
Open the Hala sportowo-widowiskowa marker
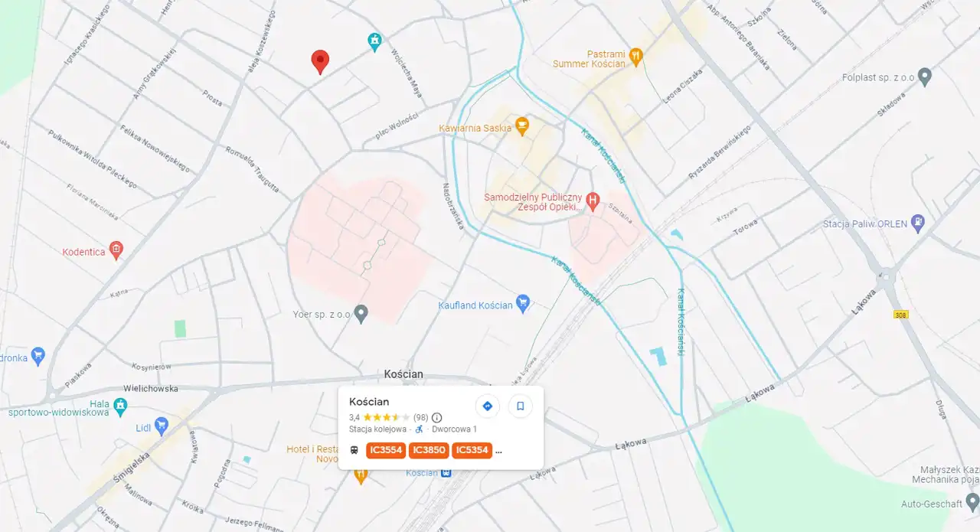tap(120, 404)
